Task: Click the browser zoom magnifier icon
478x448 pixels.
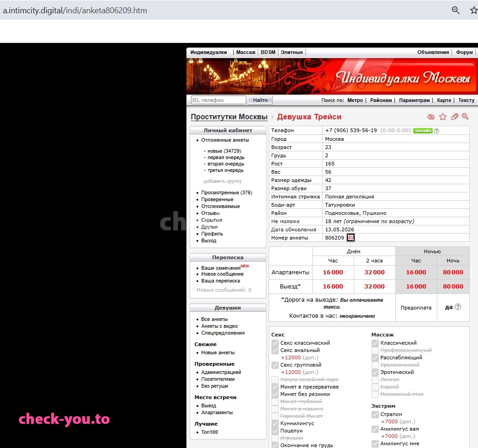Action: tap(456, 10)
